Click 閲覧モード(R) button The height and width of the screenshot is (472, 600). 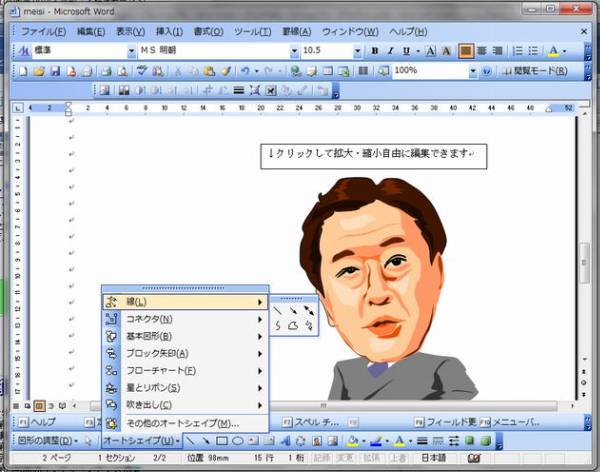coord(535,71)
